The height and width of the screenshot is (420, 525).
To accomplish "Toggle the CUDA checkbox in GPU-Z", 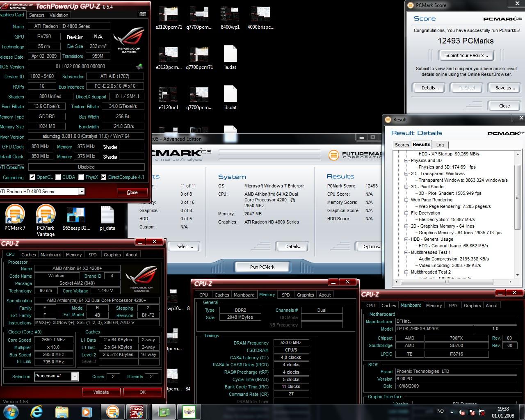I will click(58, 177).
